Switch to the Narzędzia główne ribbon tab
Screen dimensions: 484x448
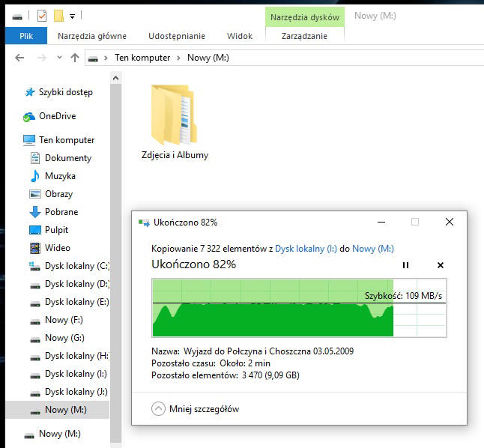pos(92,36)
